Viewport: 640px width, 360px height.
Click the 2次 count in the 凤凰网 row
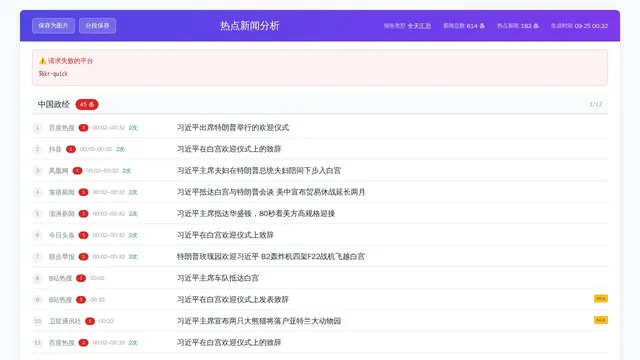click(x=127, y=171)
